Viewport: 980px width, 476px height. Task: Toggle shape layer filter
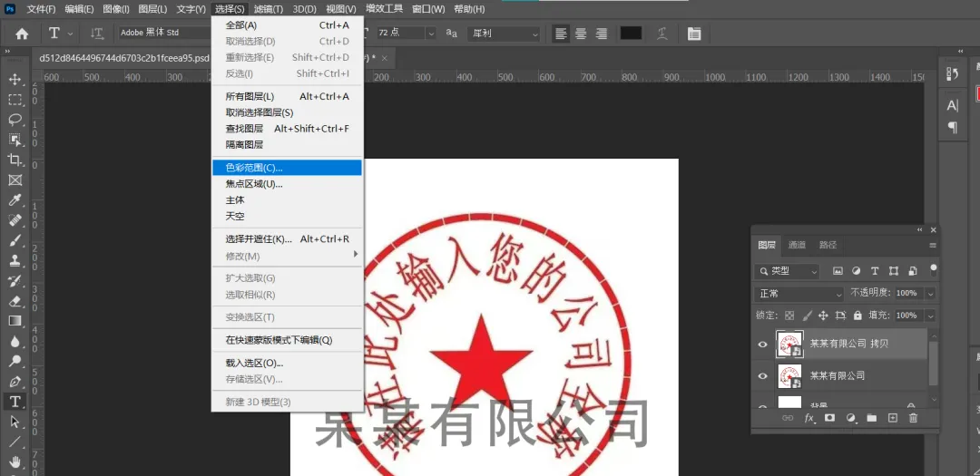tap(894, 271)
